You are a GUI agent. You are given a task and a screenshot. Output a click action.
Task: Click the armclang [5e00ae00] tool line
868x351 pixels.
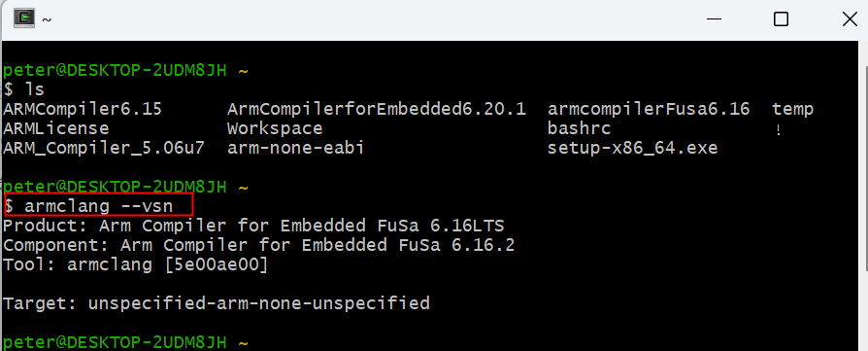135,264
